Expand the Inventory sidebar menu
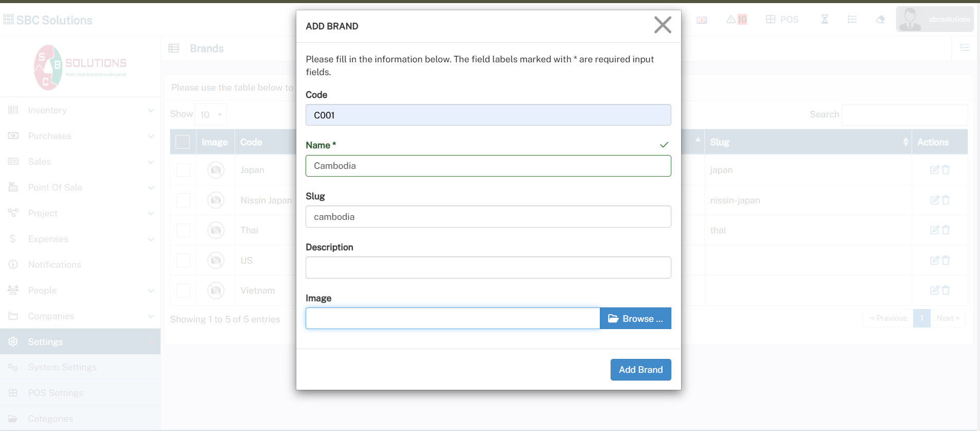The height and width of the screenshot is (431, 980). pyautogui.click(x=80, y=110)
